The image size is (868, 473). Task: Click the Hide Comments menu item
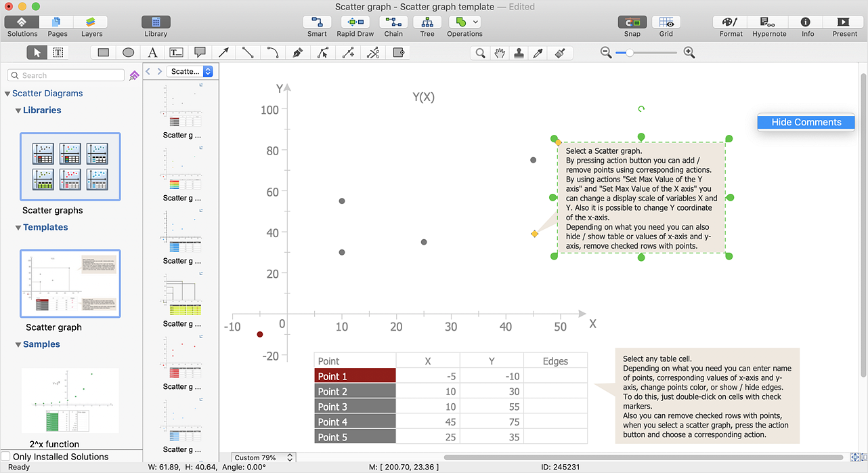click(806, 122)
